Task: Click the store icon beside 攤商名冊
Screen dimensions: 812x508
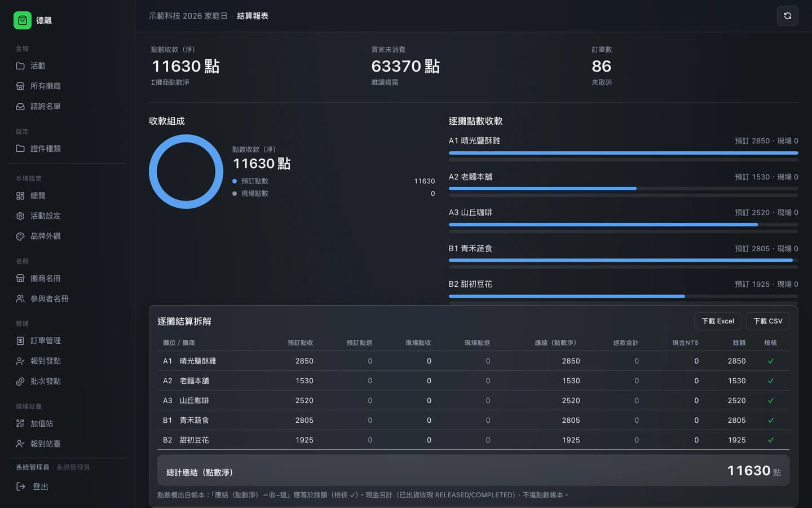Action: 20,278
